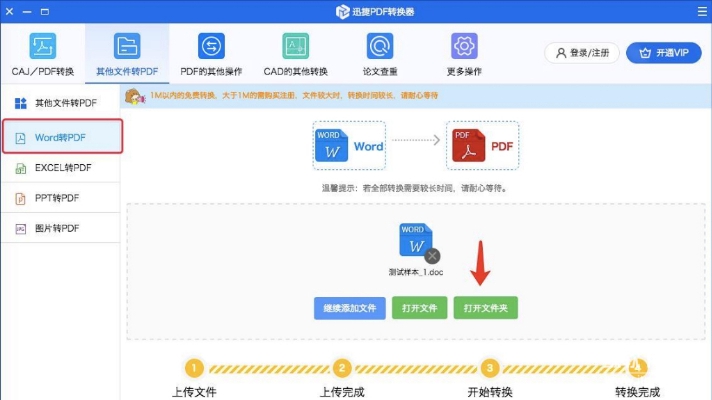Click step 3 开始转换 progress marker
The height and width of the screenshot is (400, 712).
point(490,368)
